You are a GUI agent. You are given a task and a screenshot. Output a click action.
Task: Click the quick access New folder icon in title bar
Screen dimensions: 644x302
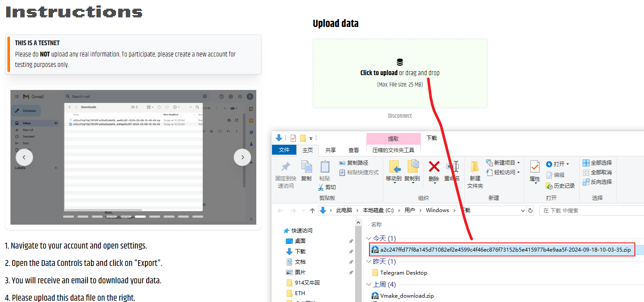[303, 138]
